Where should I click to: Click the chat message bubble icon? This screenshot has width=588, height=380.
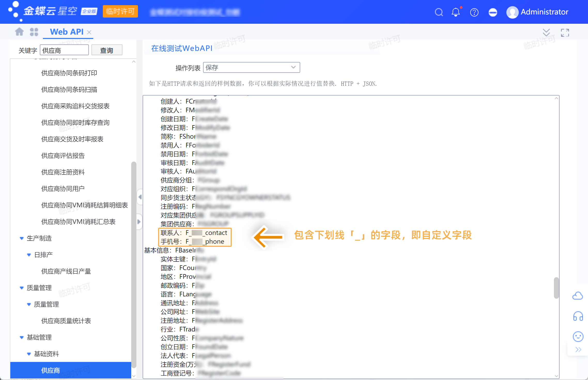pos(493,12)
